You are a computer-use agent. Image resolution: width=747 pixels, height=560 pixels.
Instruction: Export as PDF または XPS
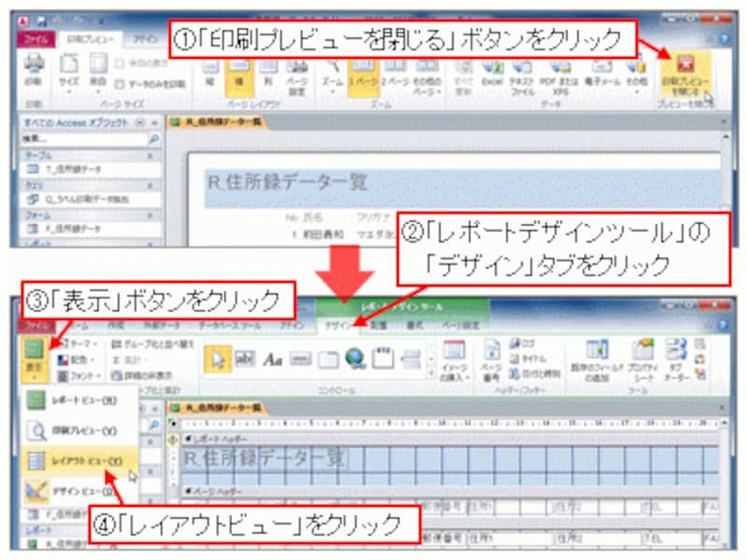point(560,77)
